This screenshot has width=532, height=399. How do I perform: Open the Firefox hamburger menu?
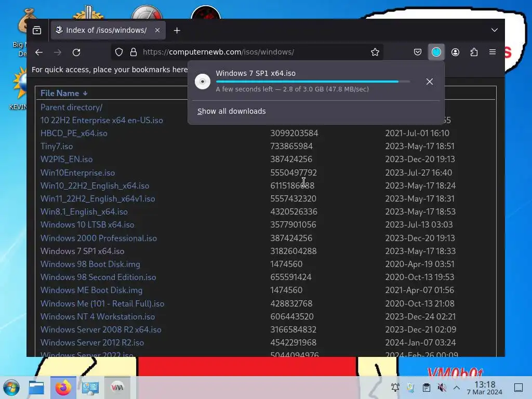coord(493,52)
